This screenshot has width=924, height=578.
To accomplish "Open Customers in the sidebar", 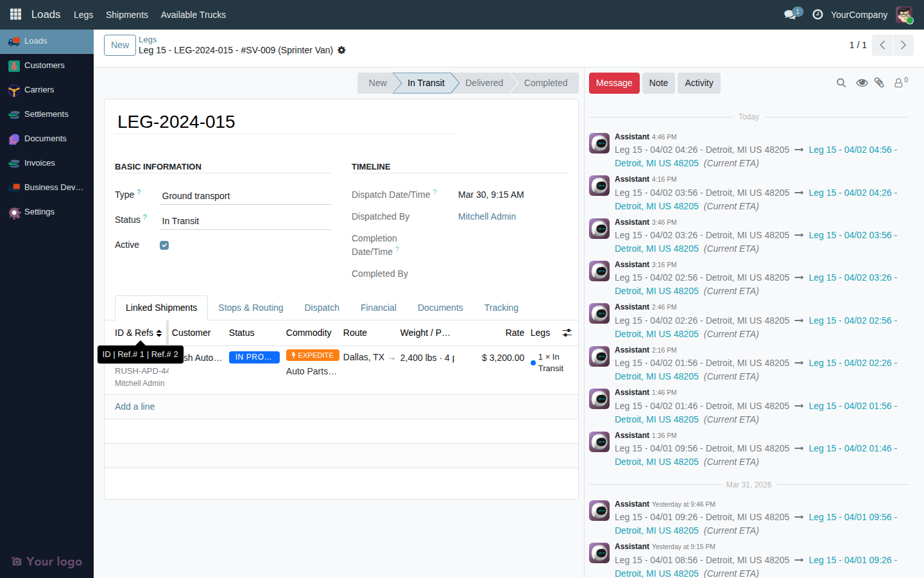I will (47, 66).
